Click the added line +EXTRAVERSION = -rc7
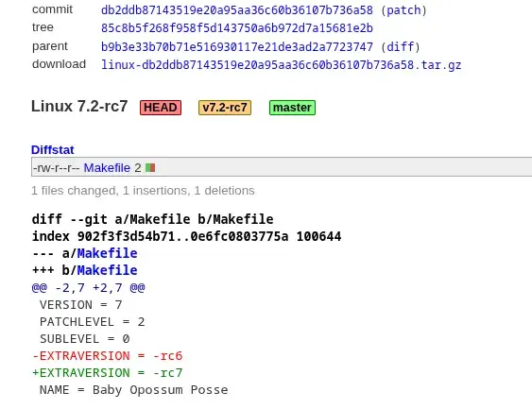 (107, 373)
